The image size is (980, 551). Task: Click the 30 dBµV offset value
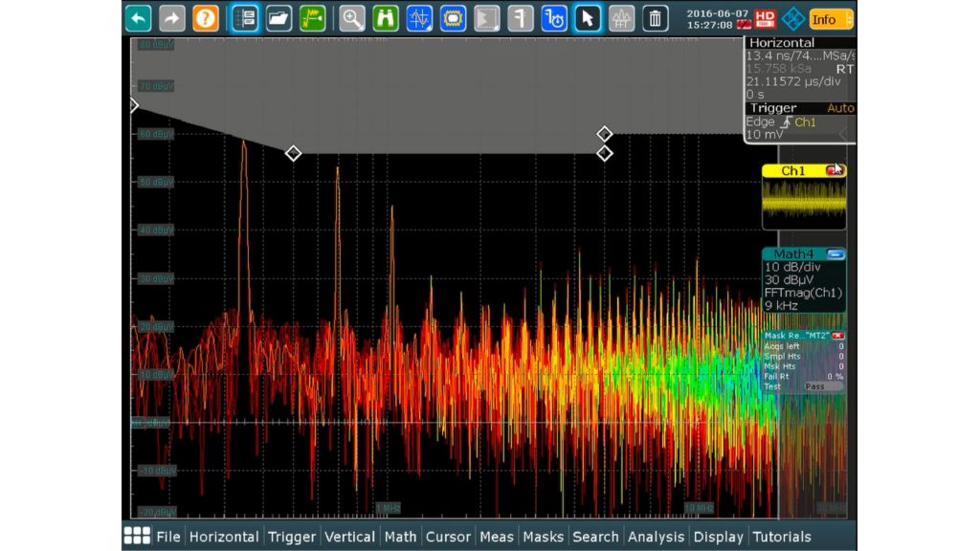789,280
